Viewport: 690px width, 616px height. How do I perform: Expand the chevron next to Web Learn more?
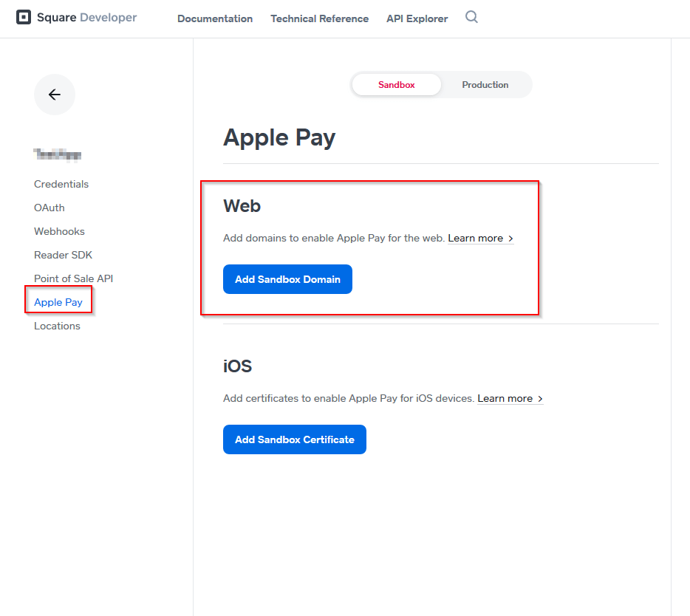click(511, 239)
